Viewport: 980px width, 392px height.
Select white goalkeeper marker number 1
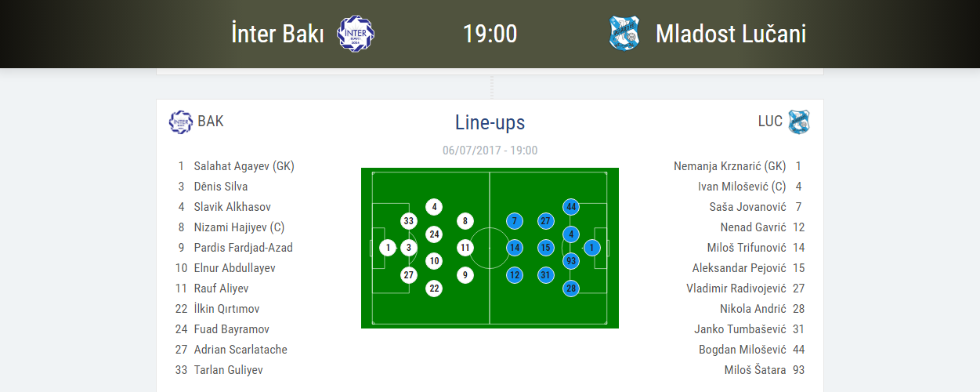pyautogui.click(x=388, y=248)
